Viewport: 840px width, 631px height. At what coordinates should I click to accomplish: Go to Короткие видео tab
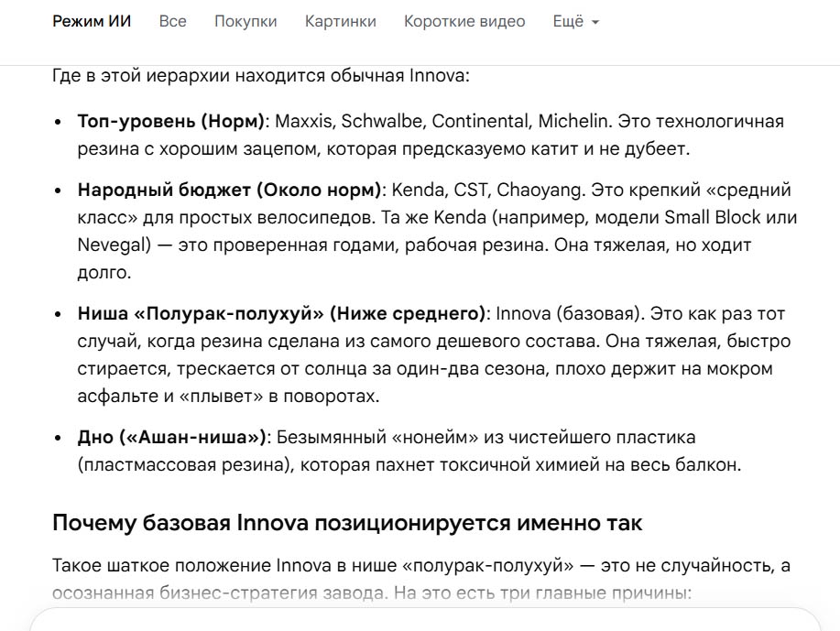(x=464, y=21)
